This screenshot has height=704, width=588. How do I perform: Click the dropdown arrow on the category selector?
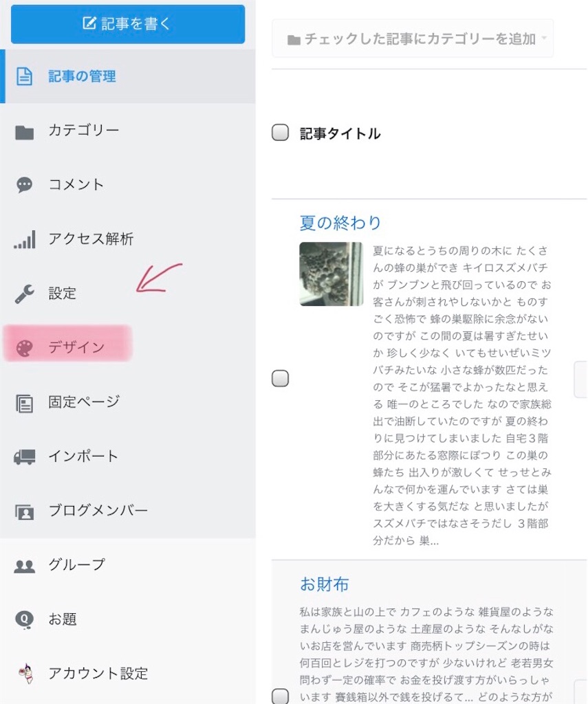click(x=543, y=38)
